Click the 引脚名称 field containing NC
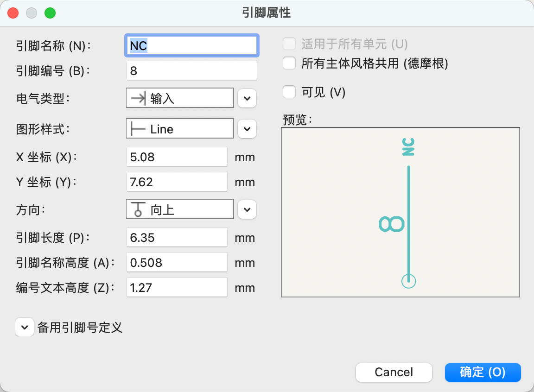The image size is (534, 392). coord(191,46)
